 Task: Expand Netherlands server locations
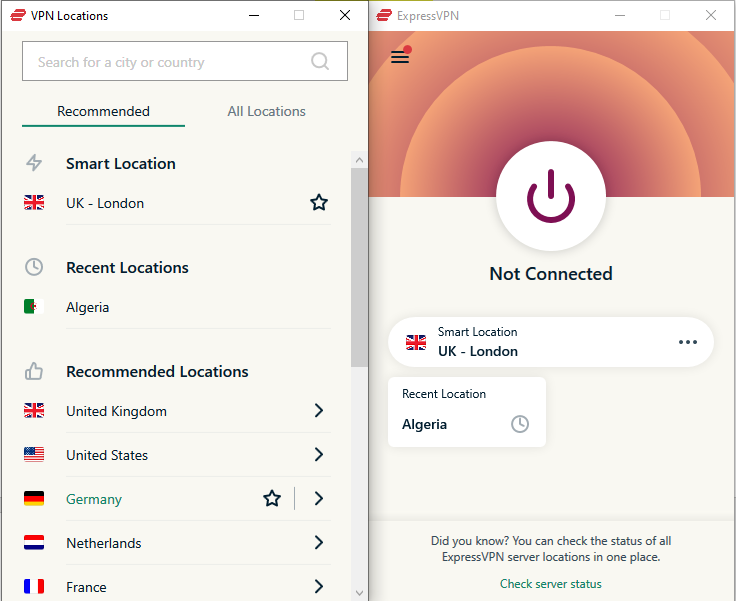click(319, 543)
